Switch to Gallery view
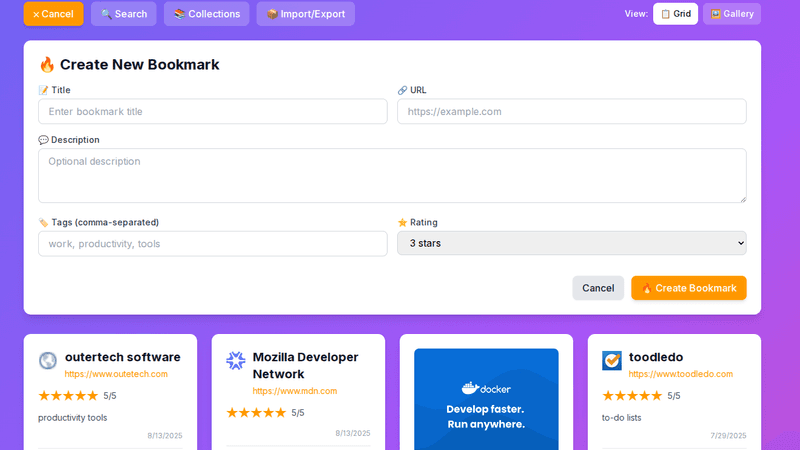This screenshot has height=450, width=800. 731,14
